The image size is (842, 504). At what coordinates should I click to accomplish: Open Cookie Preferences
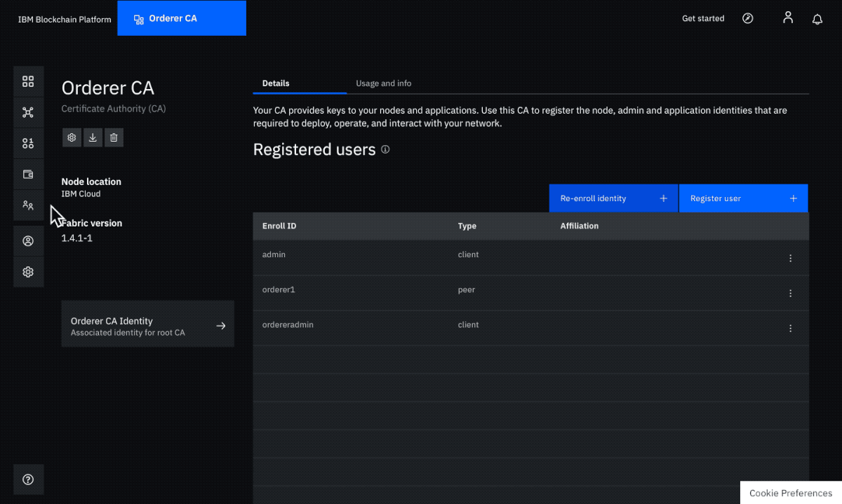coord(791,493)
